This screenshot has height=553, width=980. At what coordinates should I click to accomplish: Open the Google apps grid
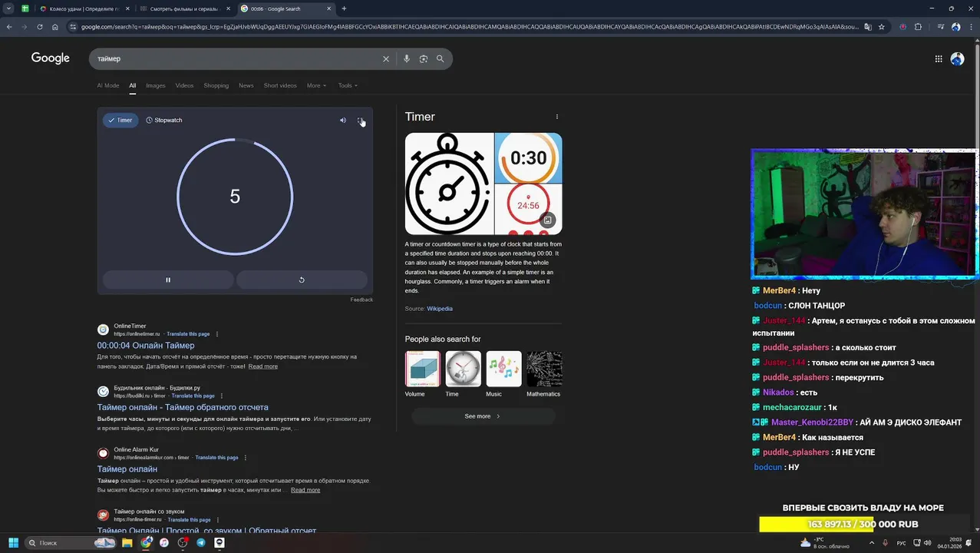pos(939,58)
